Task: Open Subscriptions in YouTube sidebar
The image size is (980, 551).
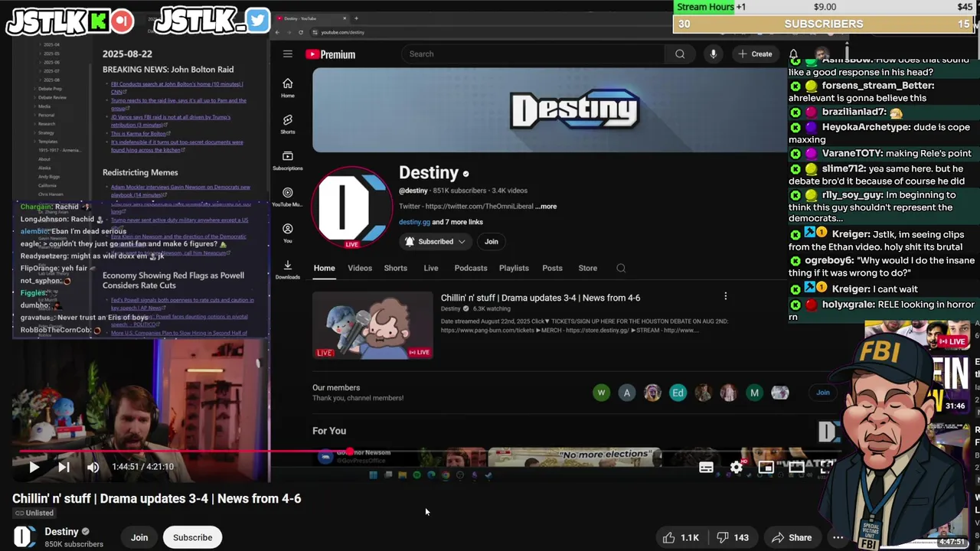Action: pyautogui.click(x=287, y=160)
